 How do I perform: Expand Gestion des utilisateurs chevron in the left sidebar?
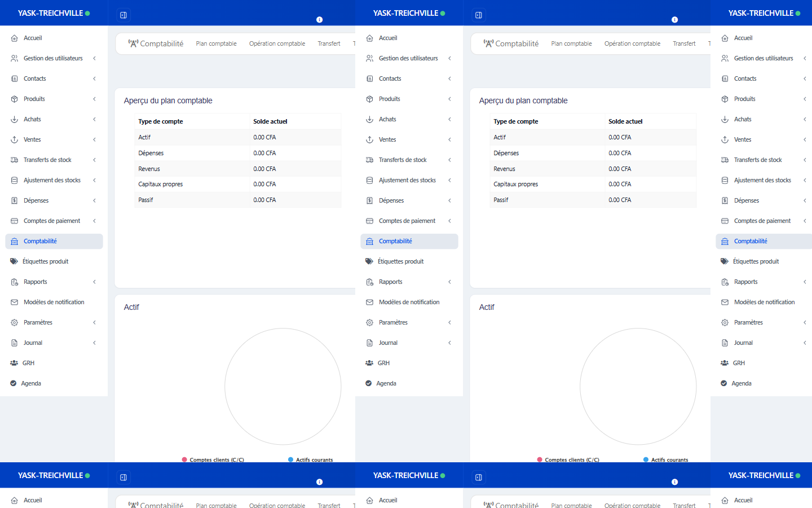(x=94, y=59)
